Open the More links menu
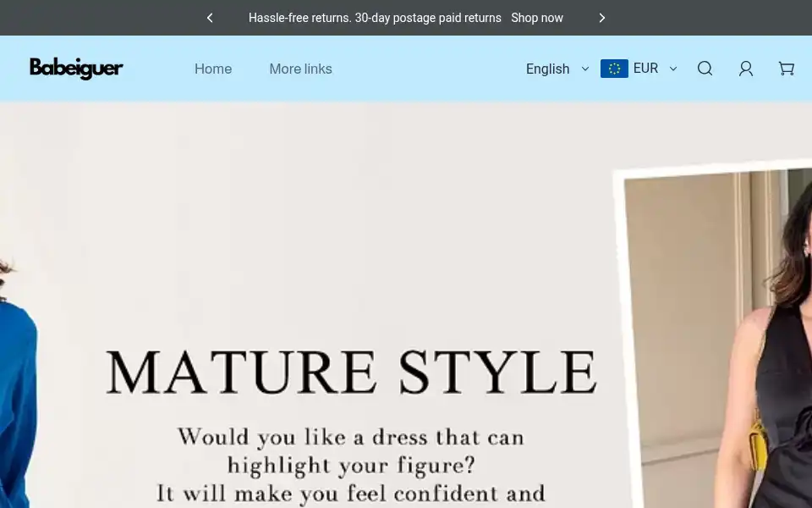The width and height of the screenshot is (812, 508). click(301, 69)
